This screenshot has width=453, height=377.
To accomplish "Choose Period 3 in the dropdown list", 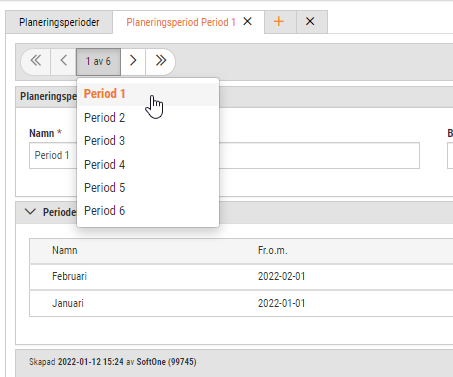I will pyautogui.click(x=148, y=141).
